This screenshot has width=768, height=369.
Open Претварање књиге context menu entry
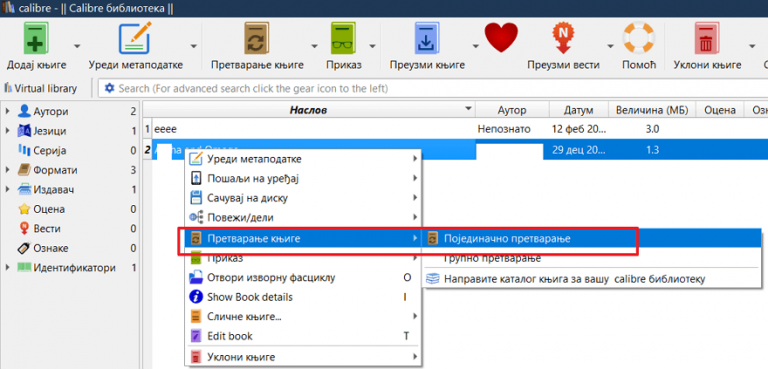click(303, 239)
